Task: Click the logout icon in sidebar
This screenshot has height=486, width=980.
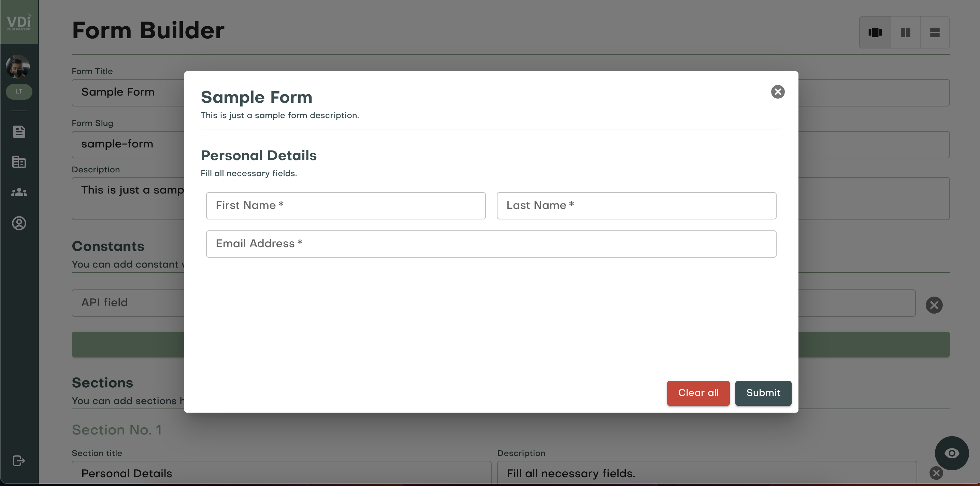Action: click(19, 460)
